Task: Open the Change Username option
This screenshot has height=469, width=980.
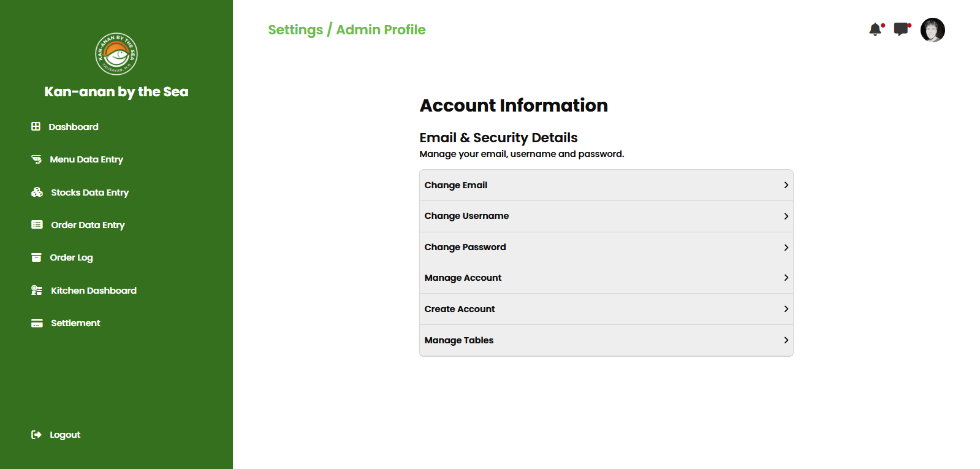Action: [x=466, y=216]
